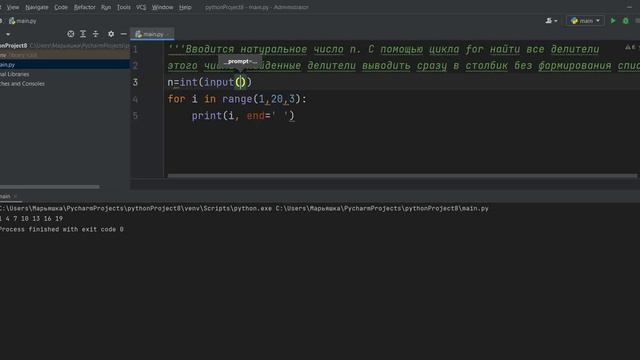Open the Run menu

click(x=106, y=7)
